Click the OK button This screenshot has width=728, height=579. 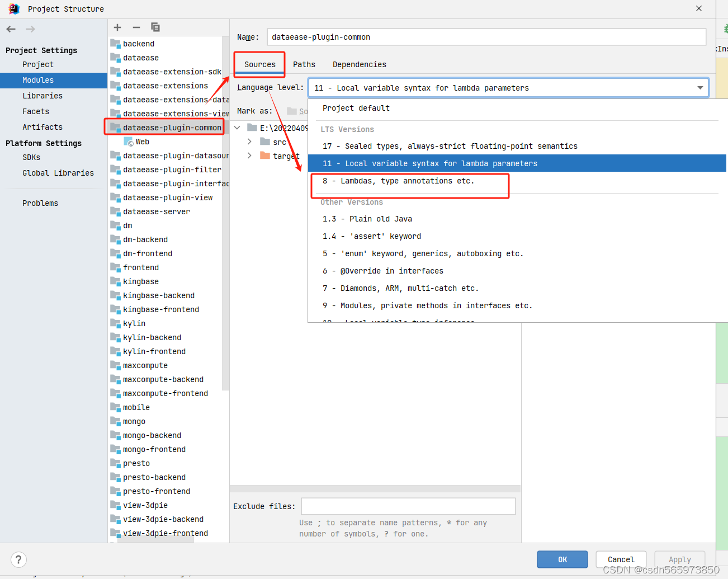tap(562, 559)
